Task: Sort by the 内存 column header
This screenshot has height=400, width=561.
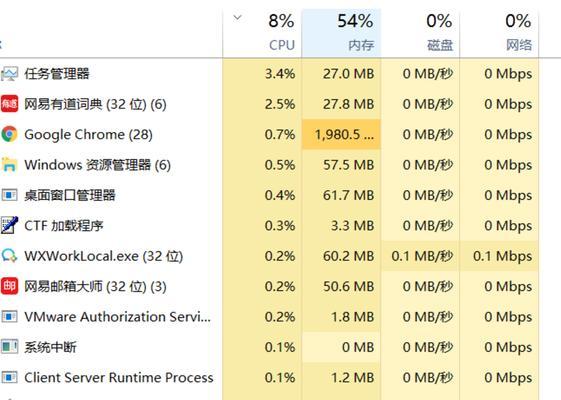Action: click(341, 33)
